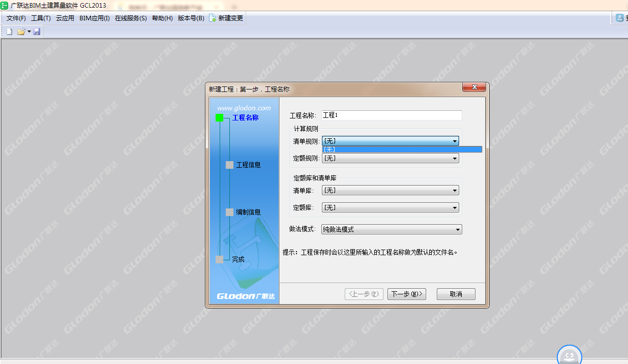Viewport: 628px width, 364px height.
Task: Click the New file toolbar icon
Action: (x=9, y=32)
